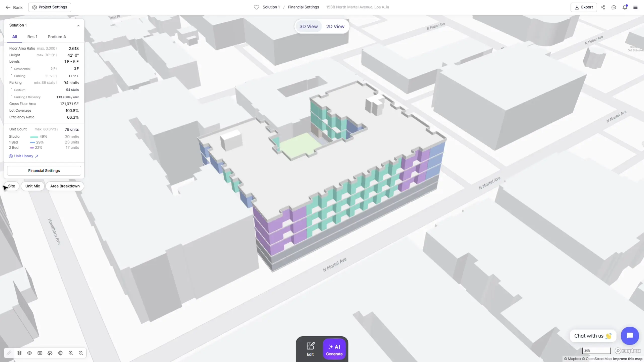The width and height of the screenshot is (644, 362).
Task: Open the notifications bell
Action: pyautogui.click(x=625, y=7)
